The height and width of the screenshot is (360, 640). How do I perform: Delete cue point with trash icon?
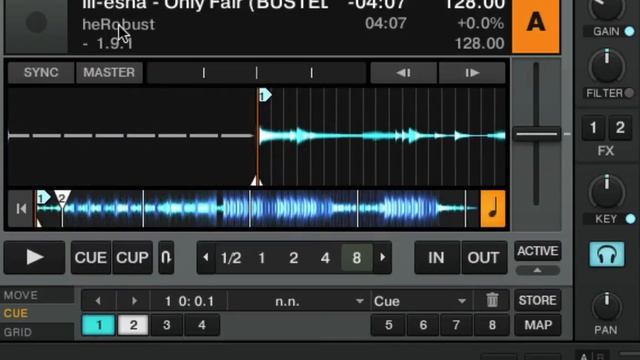click(x=492, y=301)
